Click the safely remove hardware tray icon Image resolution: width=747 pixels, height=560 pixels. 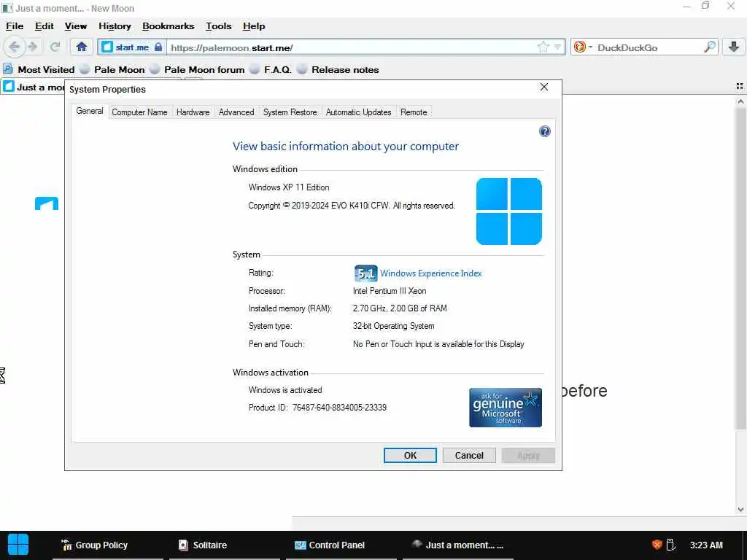671,545
